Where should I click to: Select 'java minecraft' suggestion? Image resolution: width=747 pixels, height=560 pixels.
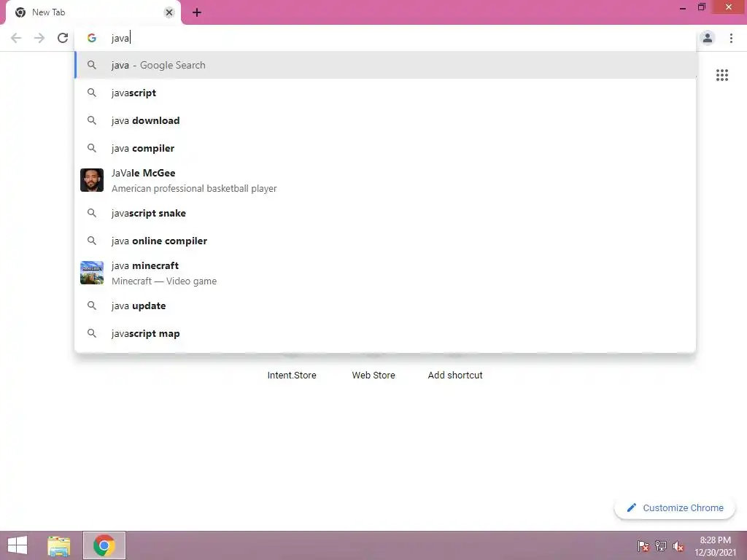[x=385, y=273]
